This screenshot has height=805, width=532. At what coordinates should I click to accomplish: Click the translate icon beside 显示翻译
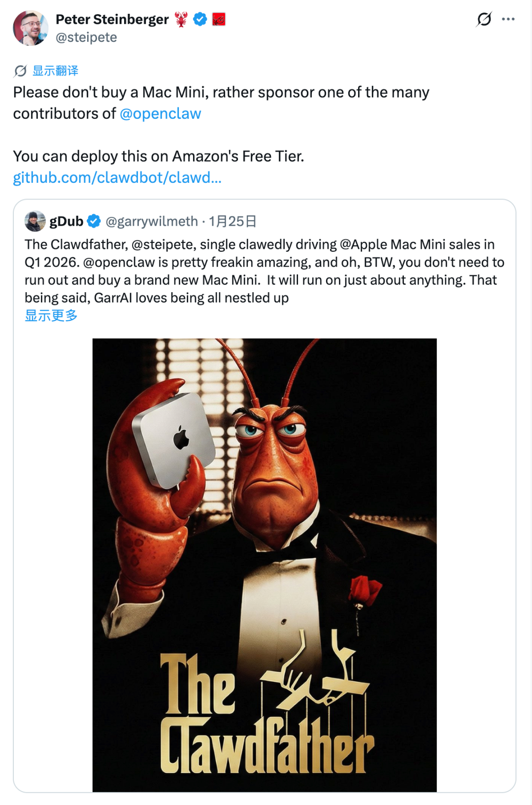(20, 71)
